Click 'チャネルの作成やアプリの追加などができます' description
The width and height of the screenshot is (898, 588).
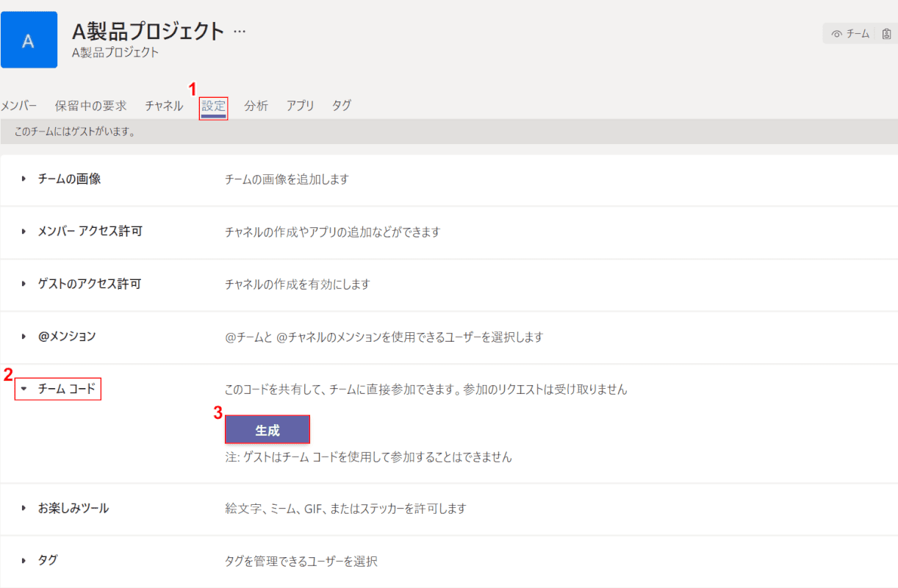click(332, 232)
